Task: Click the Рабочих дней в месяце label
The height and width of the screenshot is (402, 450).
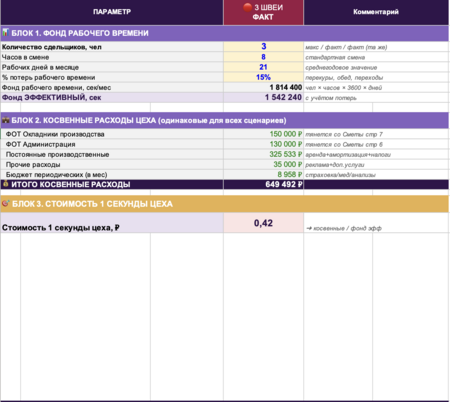Action: (40, 67)
